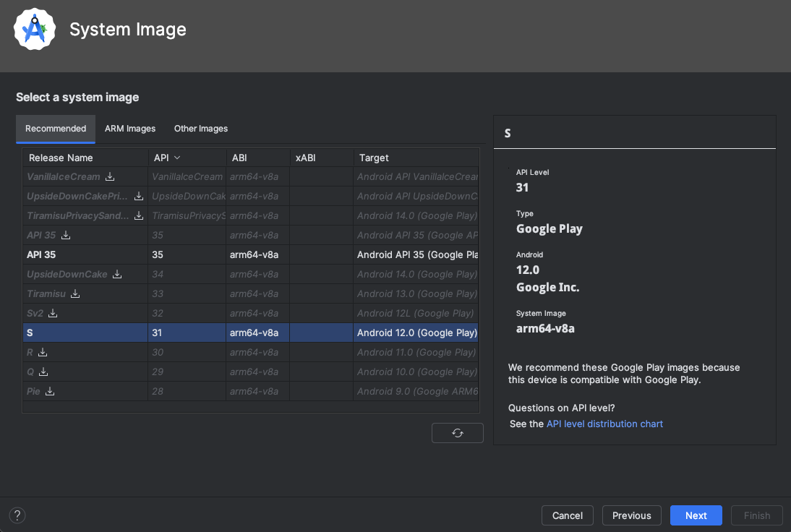
Task: Click the Android Studio logo icon
Action: point(34,29)
